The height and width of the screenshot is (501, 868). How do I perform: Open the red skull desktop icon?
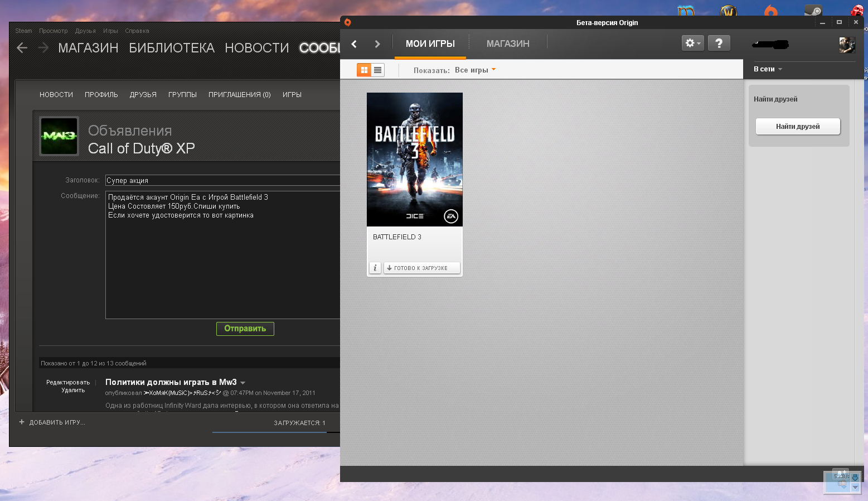857,10
